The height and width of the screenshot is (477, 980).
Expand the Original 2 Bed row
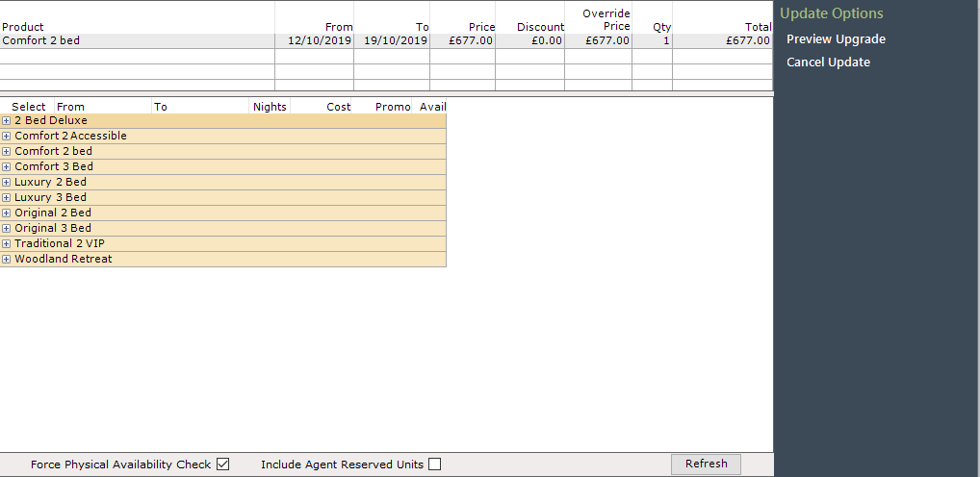(x=6, y=213)
